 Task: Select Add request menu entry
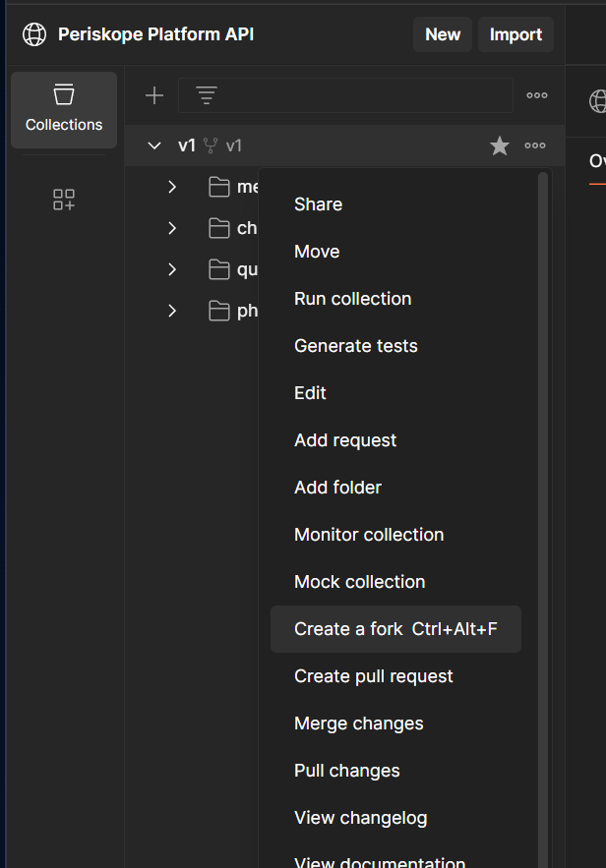click(x=395, y=440)
